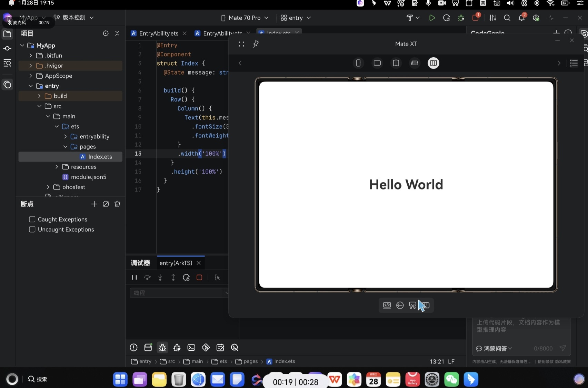
Task: Enable the Uncaught Exceptions checkbox
Action: click(32, 230)
